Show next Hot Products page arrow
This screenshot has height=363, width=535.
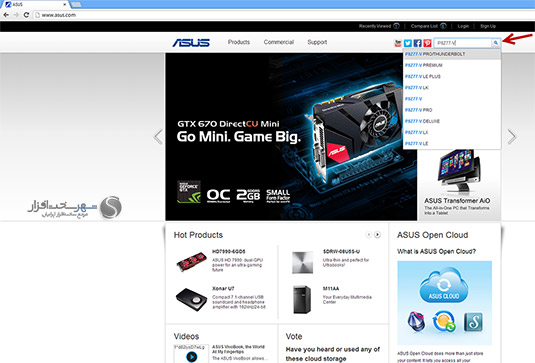click(x=377, y=235)
